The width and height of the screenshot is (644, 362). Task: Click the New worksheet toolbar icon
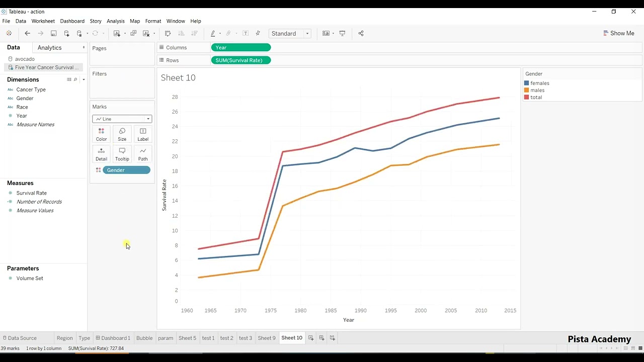tap(117, 33)
